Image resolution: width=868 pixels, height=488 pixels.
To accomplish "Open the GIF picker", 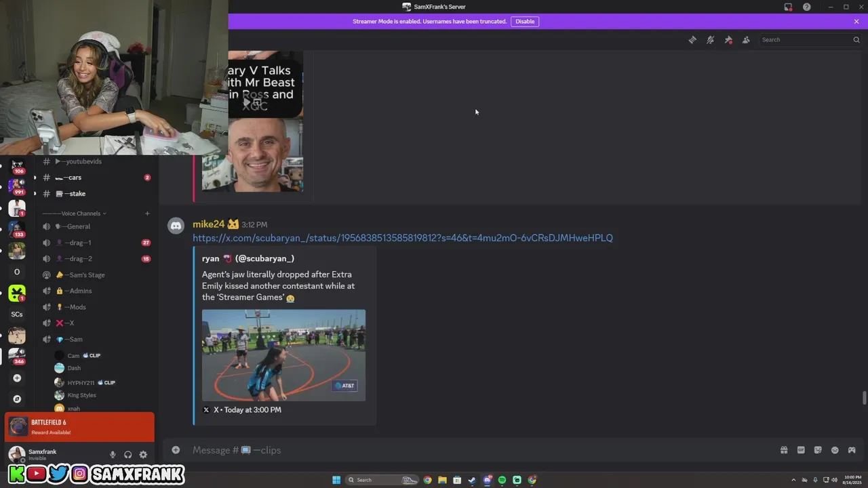I will pyautogui.click(x=801, y=450).
